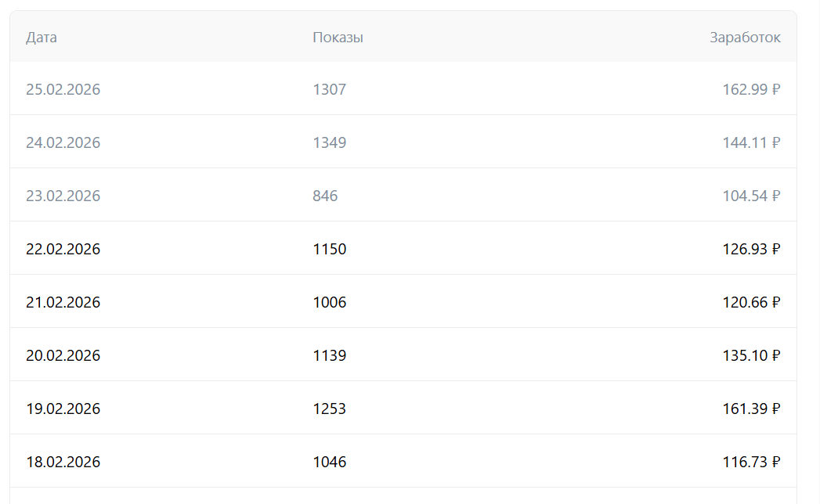The image size is (820, 504).
Task: Select the 18.02.2026 date cell
Action: pos(63,462)
